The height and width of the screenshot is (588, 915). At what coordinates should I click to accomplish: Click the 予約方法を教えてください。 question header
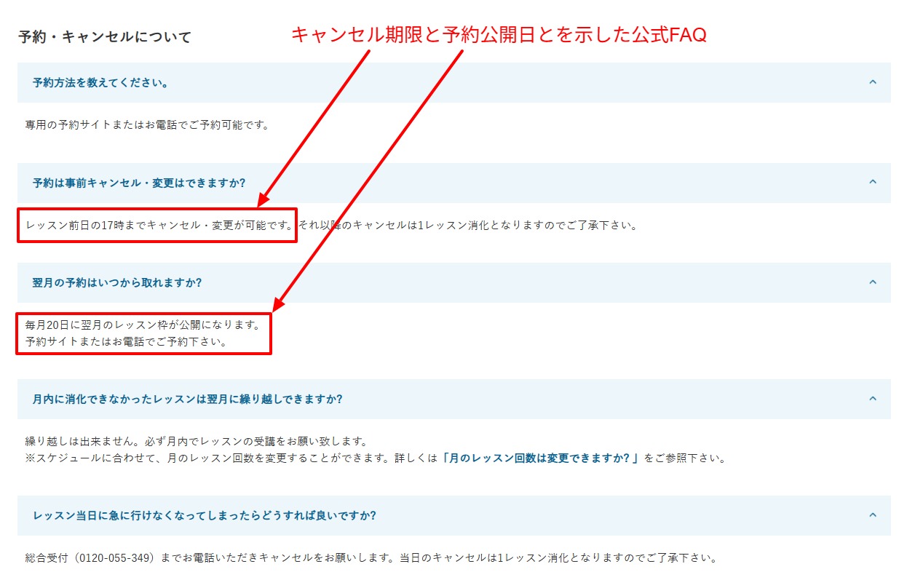454,82
